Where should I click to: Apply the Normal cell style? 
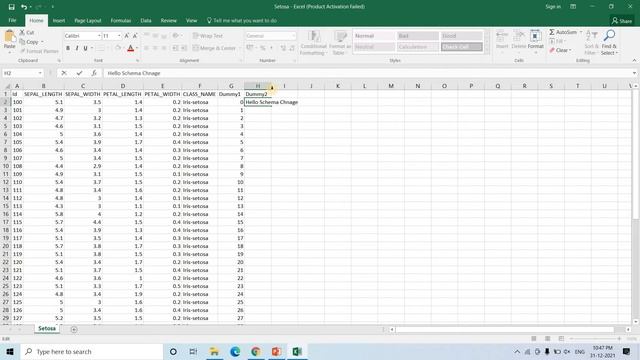[x=374, y=36]
